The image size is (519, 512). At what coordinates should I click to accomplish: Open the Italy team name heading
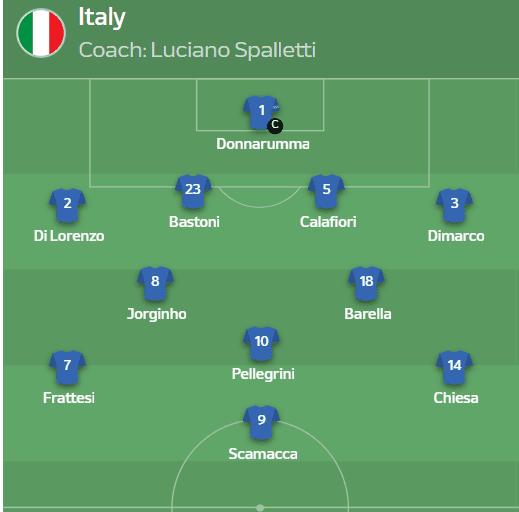coord(102,17)
